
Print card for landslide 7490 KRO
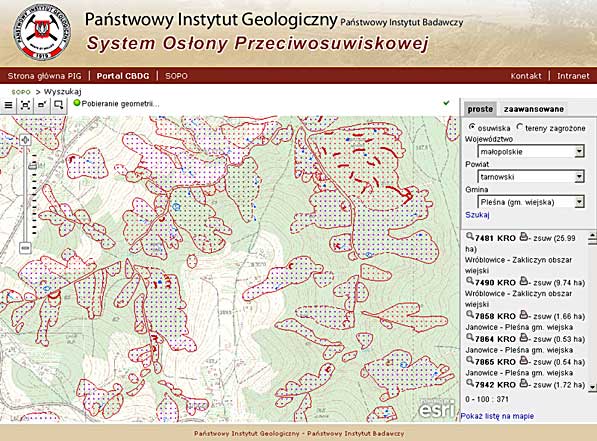(524, 281)
